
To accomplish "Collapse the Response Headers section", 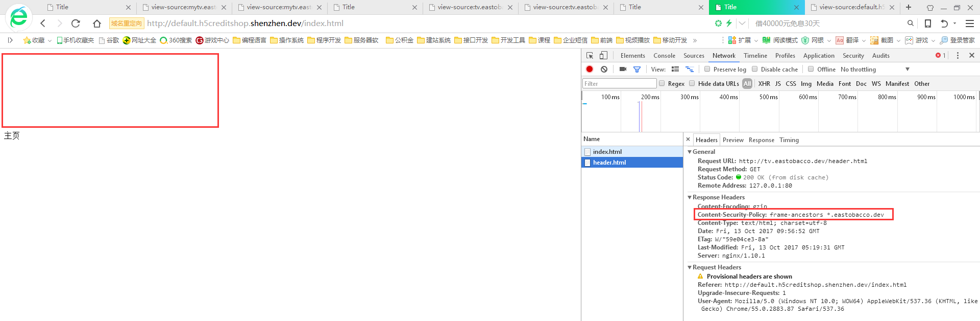I will pyautogui.click(x=690, y=197).
